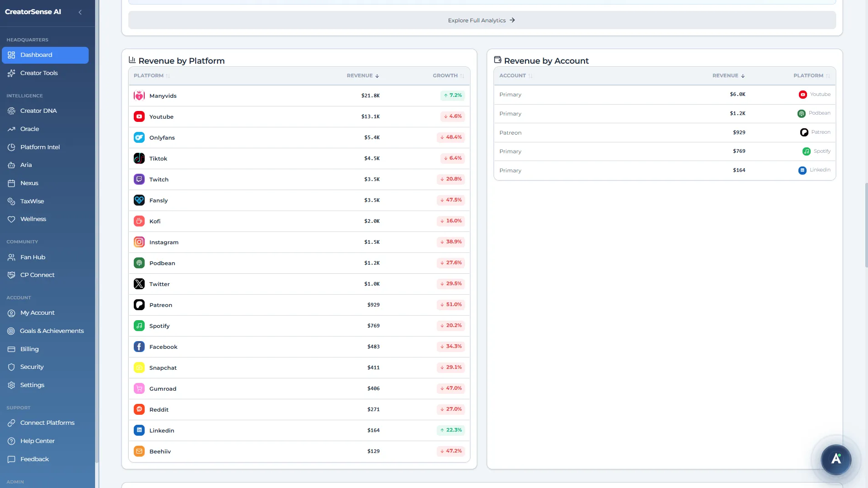
Task: Click the Patreon icon in Revenue by Account
Action: coord(803,132)
